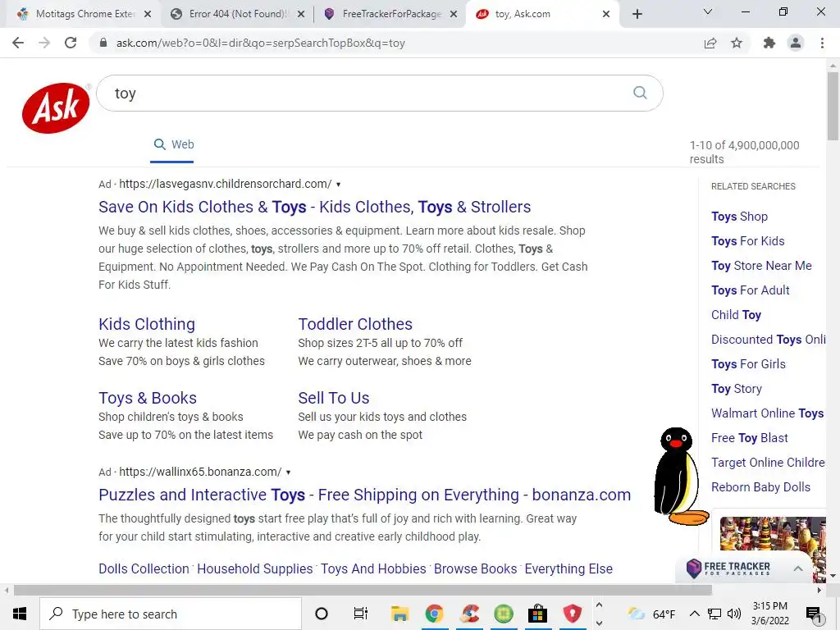The width and height of the screenshot is (840, 630).
Task: Open Chrome three-dot menu
Action: tap(822, 43)
